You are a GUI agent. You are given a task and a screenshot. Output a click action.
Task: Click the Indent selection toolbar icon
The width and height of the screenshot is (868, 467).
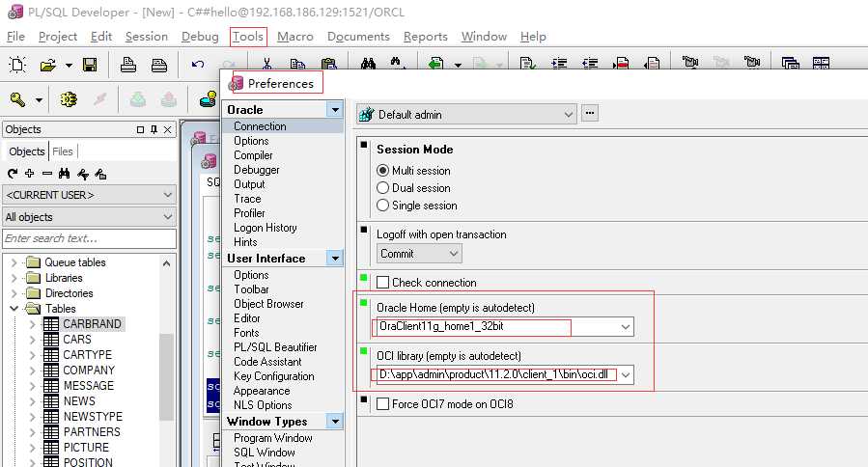pyautogui.click(x=560, y=64)
